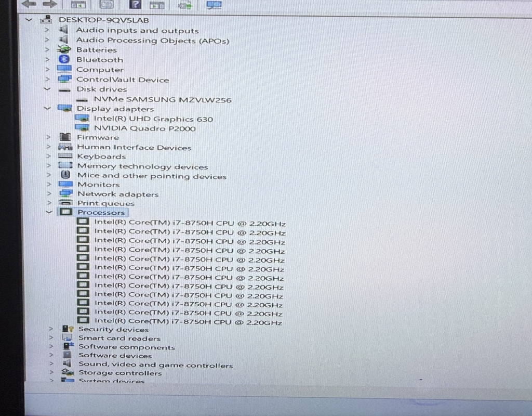This screenshot has width=532, height=416.
Task: Expand the Firmware category arrow
Action: click(48, 137)
